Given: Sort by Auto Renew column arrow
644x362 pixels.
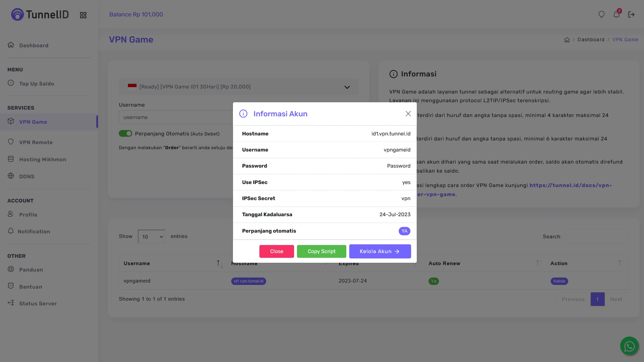Looking at the screenshot, I should pos(537,263).
